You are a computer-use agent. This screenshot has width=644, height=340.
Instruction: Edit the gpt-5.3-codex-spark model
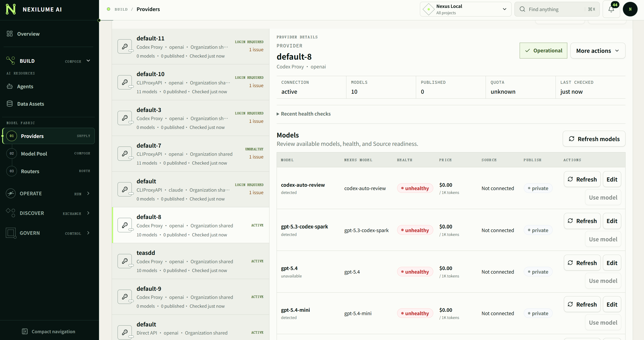tap(612, 221)
